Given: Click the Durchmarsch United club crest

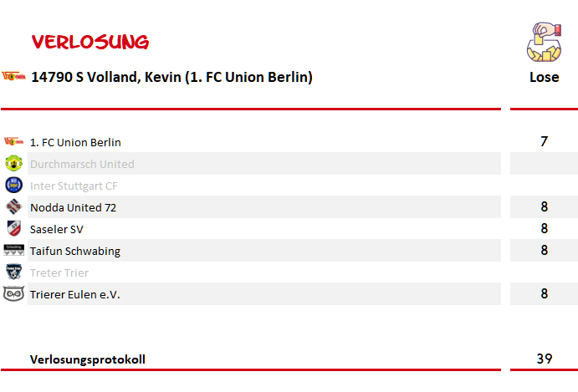Looking at the screenshot, I should click(14, 163).
